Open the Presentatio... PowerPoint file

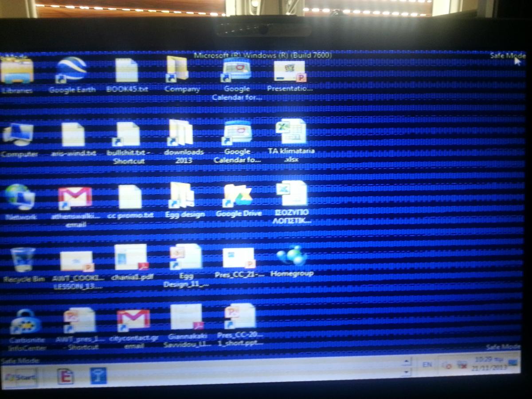289,75
